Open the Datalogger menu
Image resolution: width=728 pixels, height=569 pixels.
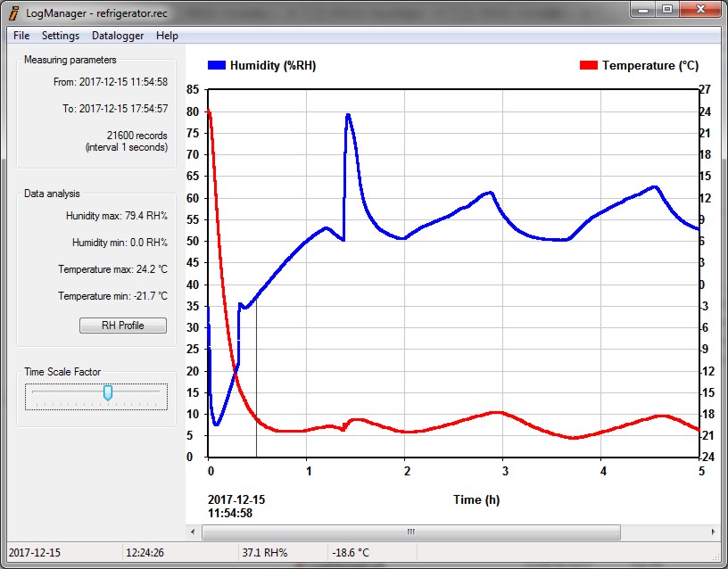[x=118, y=36]
